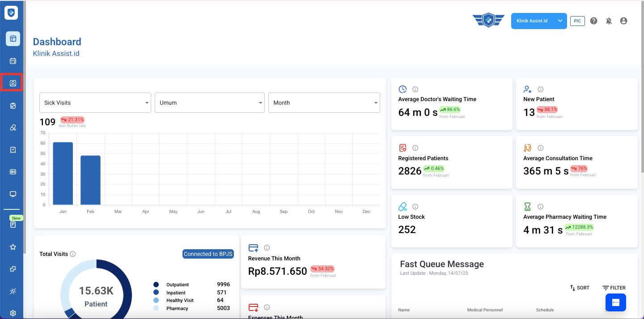Click the PIC button
This screenshot has width=644, height=319.
coord(577,21)
